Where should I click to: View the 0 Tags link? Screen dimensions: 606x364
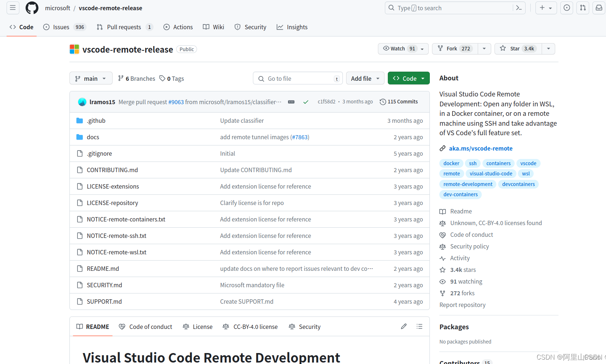point(172,79)
